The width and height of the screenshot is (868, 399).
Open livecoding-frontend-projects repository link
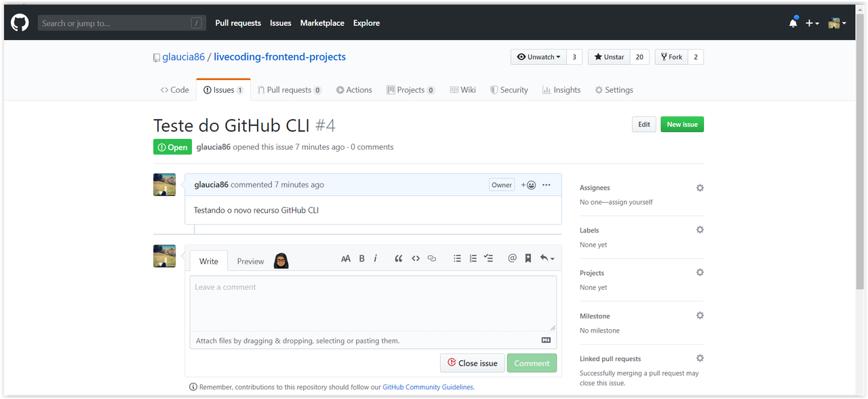tap(279, 57)
